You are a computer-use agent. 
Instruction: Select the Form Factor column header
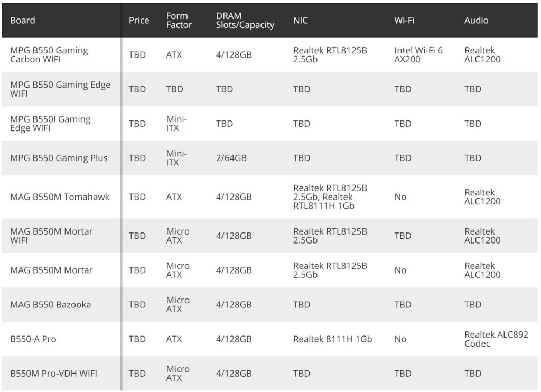(x=179, y=21)
